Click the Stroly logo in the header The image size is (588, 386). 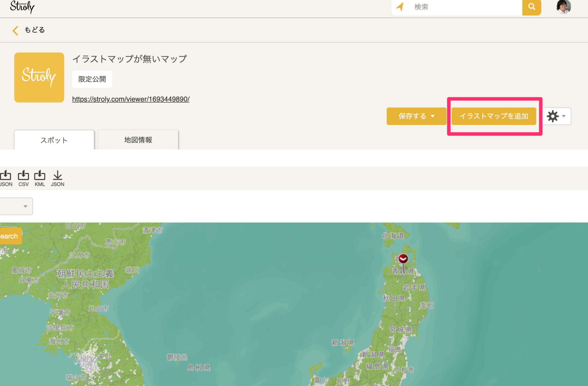click(22, 7)
